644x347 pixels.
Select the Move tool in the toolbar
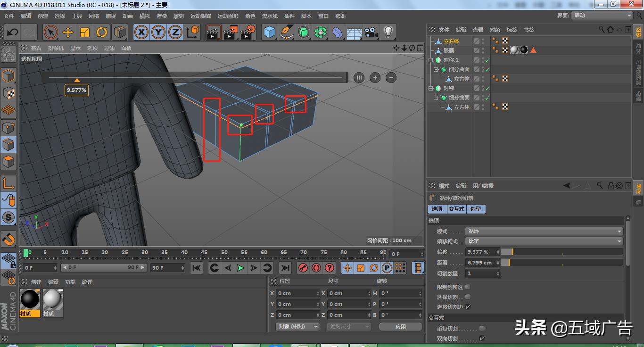click(67, 32)
